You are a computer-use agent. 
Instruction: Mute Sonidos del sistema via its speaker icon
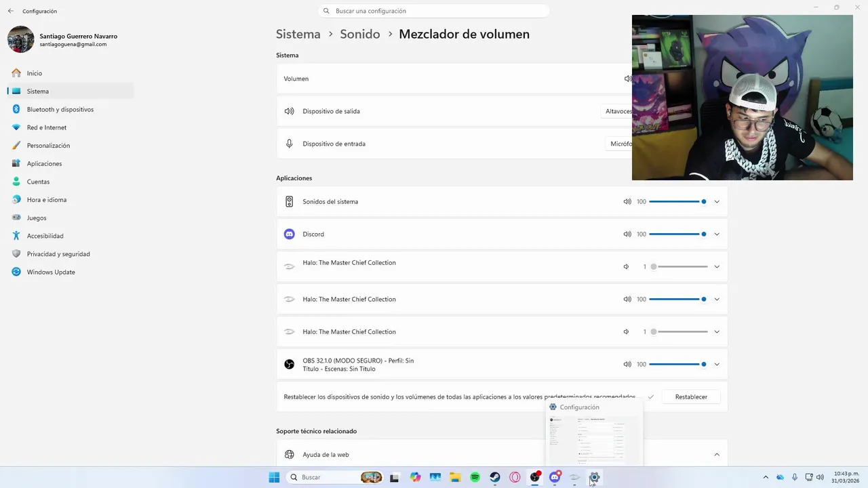pos(627,201)
